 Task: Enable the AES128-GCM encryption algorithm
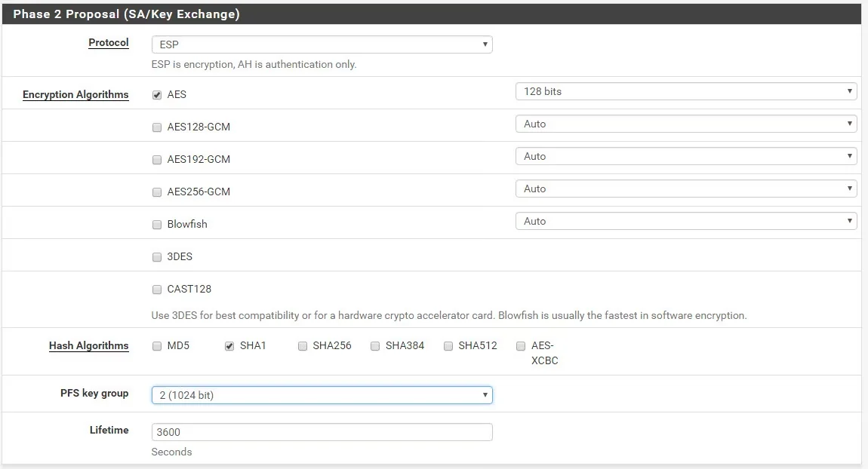[x=157, y=127]
